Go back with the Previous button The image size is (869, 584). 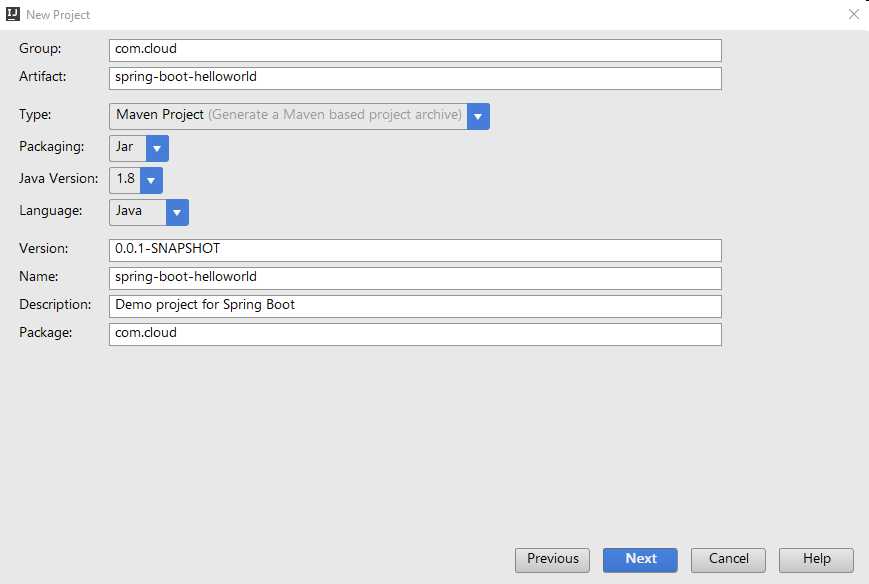(553, 560)
